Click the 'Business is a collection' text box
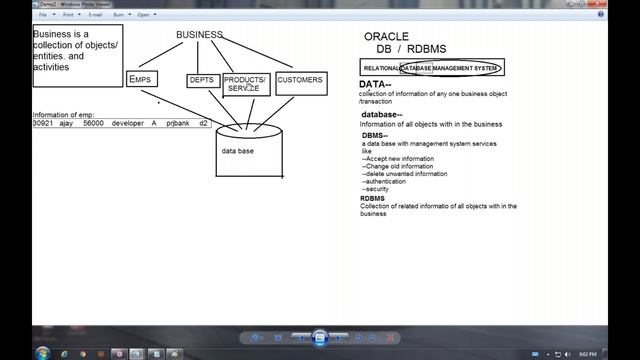The image size is (640, 360). pos(78,56)
